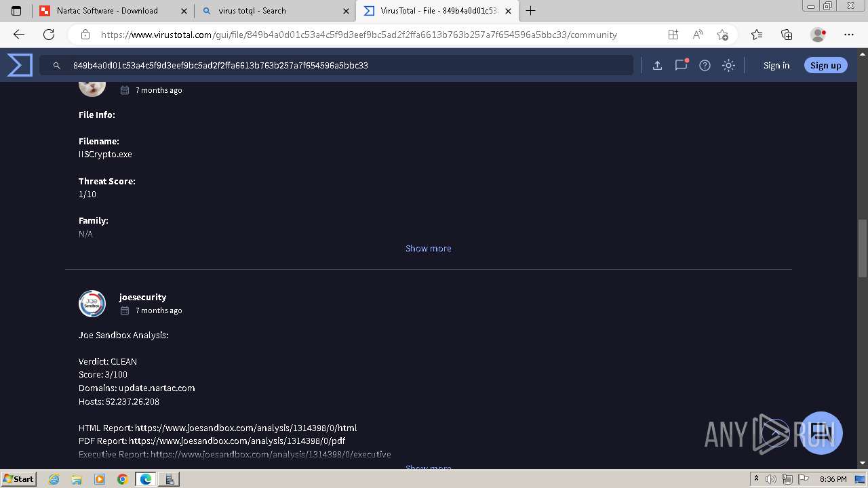The image size is (868, 488).
Task: Click the VirusTotal search magnifier icon
Action: point(57,66)
